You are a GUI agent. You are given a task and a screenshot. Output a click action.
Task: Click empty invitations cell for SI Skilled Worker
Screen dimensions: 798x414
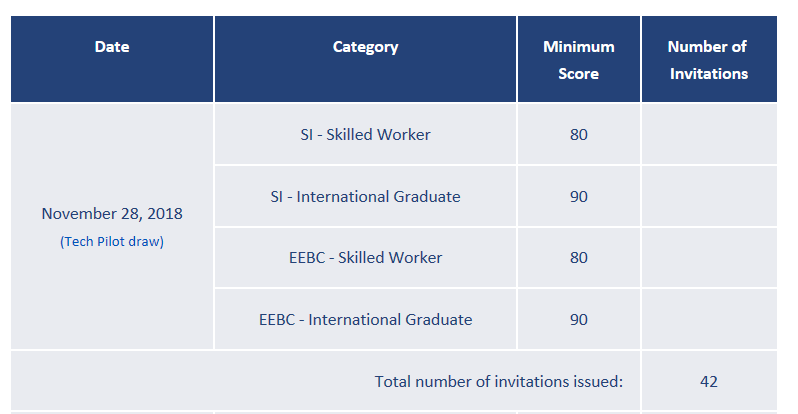point(708,134)
